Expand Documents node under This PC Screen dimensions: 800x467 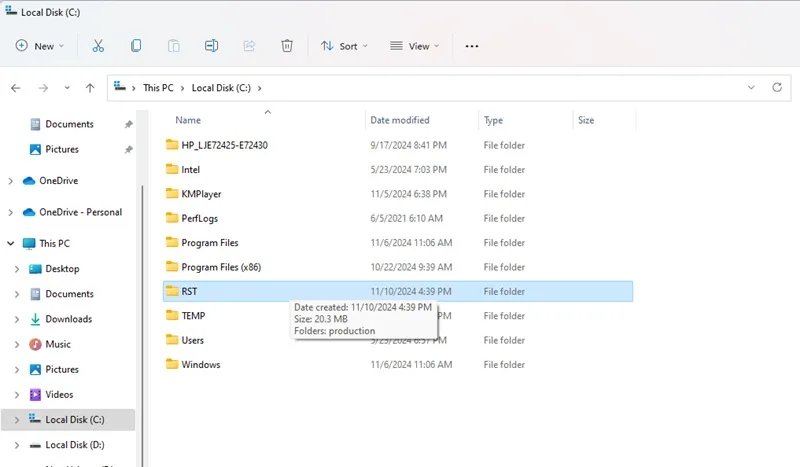(x=17, y=294)
